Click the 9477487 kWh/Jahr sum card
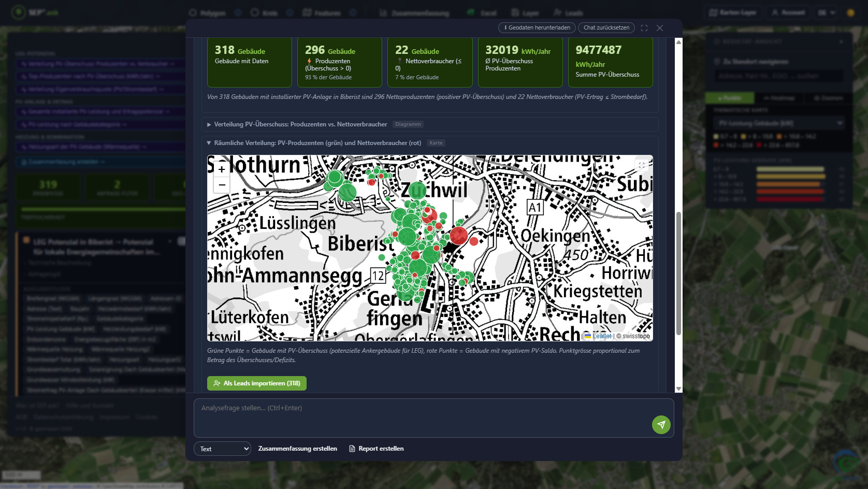Viewport: 868px width, 489px height. (611, 62)
